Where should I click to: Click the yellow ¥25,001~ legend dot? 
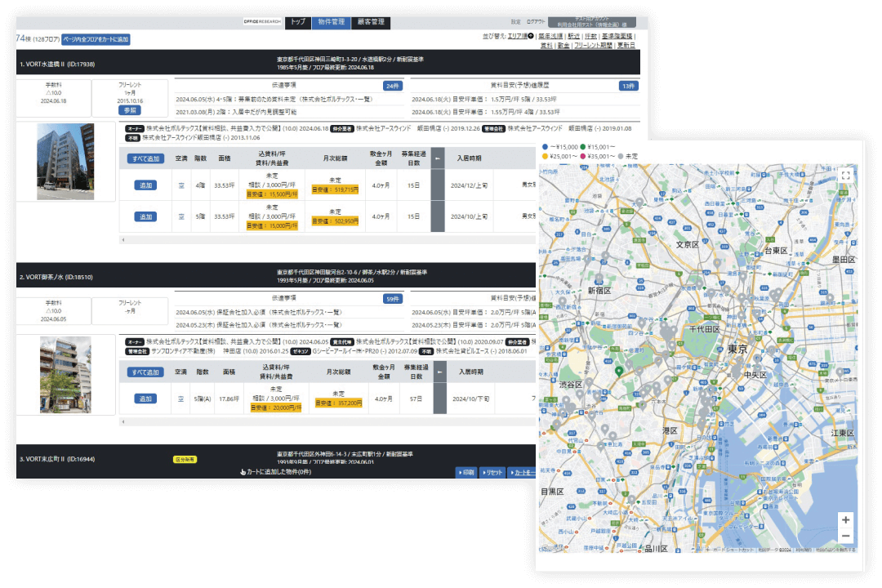[545, 157]
